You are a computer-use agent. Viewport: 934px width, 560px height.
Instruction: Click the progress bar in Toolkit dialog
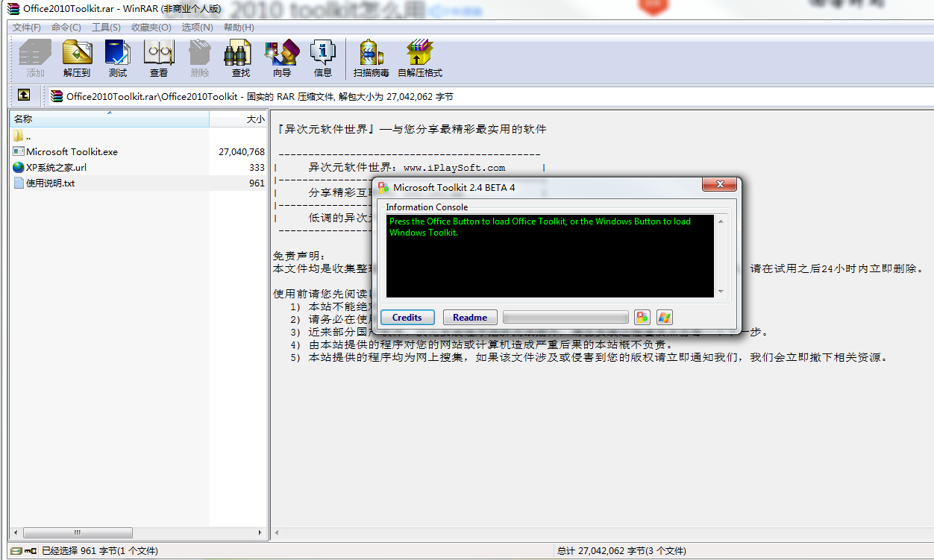click(565, 318)
